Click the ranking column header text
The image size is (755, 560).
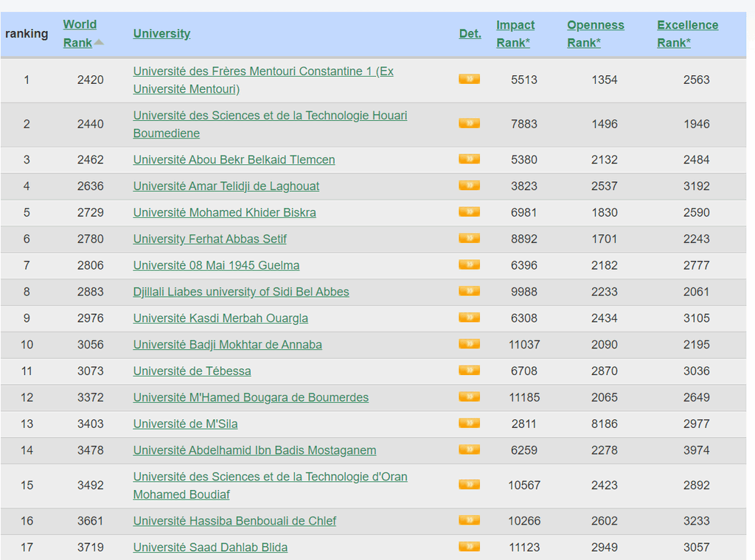tap(27, 34)
